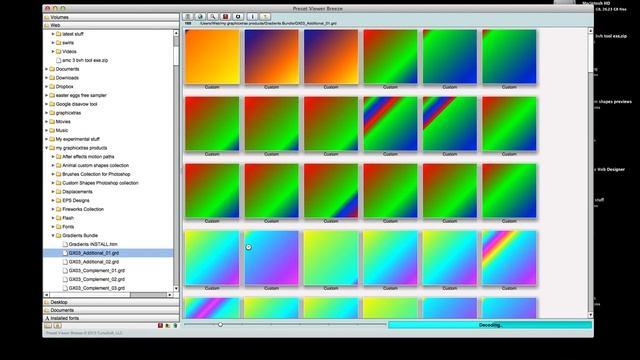
Task: Click the Dropbox folder icon in tree
Action: pos(52,87)
